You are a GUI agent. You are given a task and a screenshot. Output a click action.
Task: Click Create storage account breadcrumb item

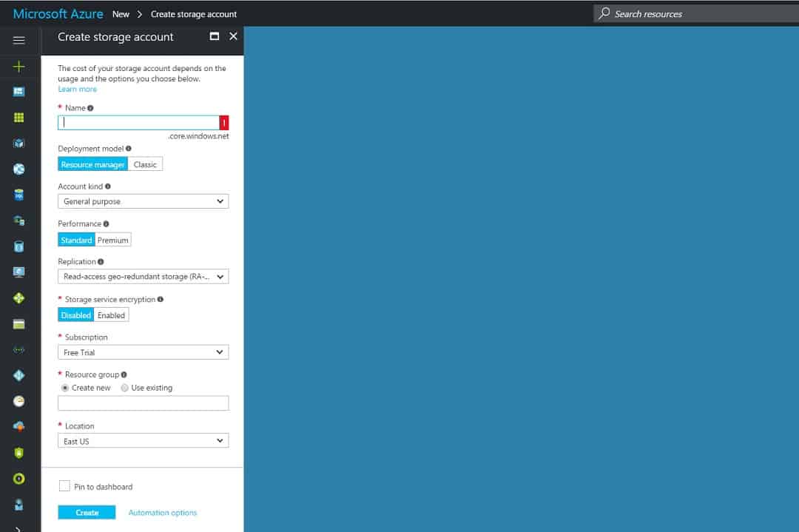click(x=194, y=14)
